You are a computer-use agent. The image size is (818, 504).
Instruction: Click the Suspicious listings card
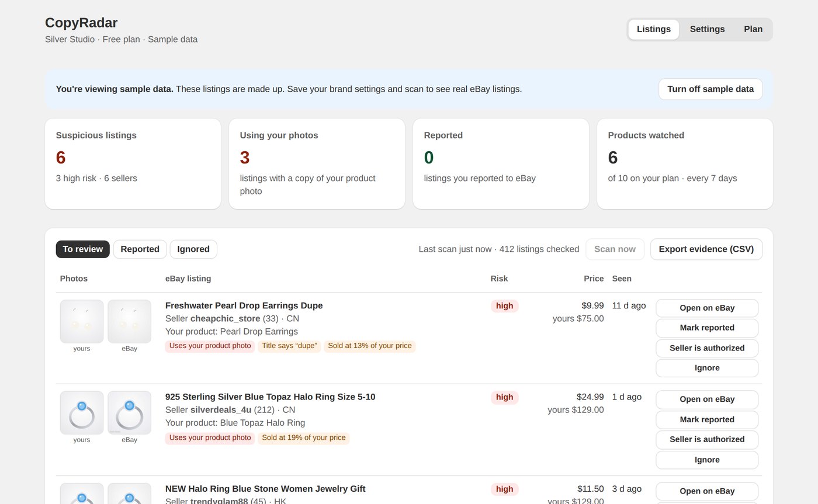click(x=133, y=164)
